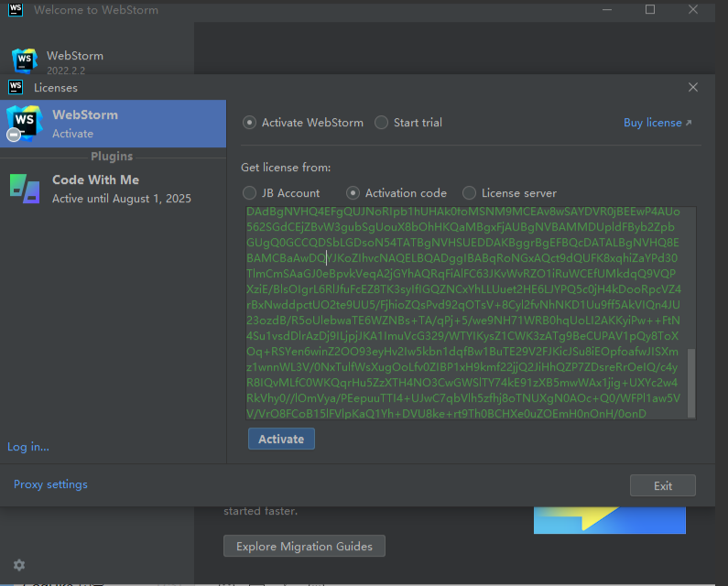Select the Activate WebStorm radio button
Screen dimensions: 728x586
(303, 123)
